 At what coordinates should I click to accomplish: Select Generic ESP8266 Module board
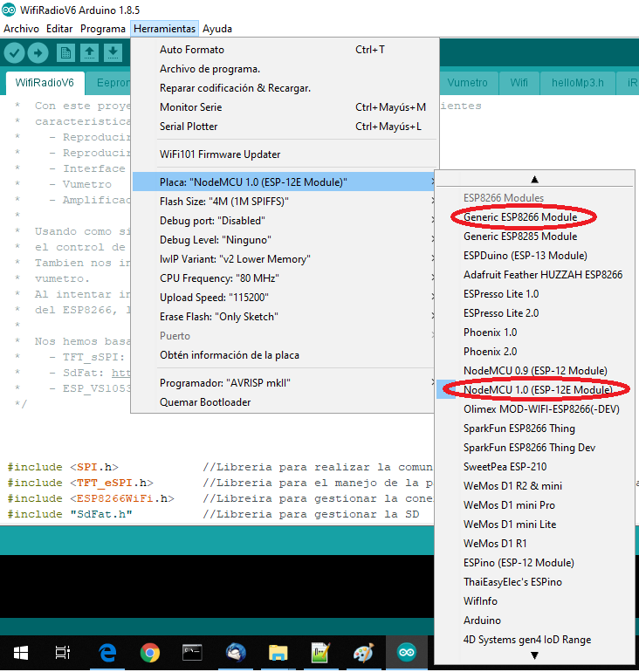[534, 217]
